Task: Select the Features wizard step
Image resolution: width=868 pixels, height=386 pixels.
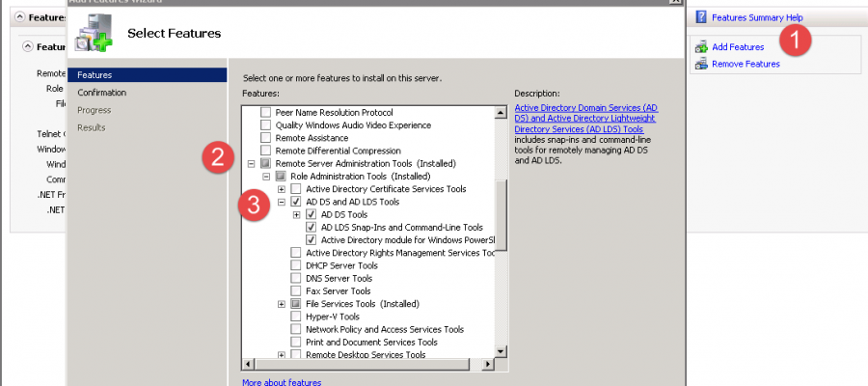Action: pos(148,74)
